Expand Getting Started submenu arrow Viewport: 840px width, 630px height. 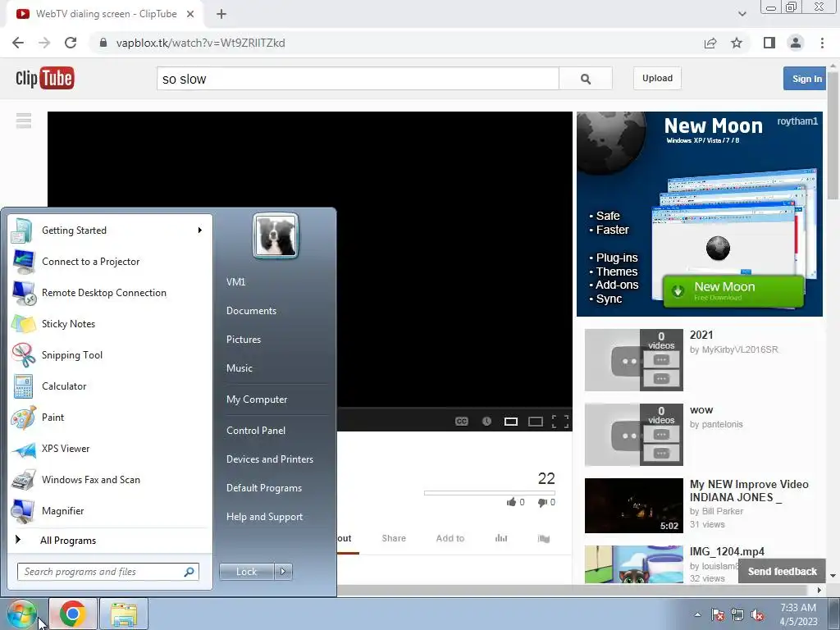(x=200, y=231)
